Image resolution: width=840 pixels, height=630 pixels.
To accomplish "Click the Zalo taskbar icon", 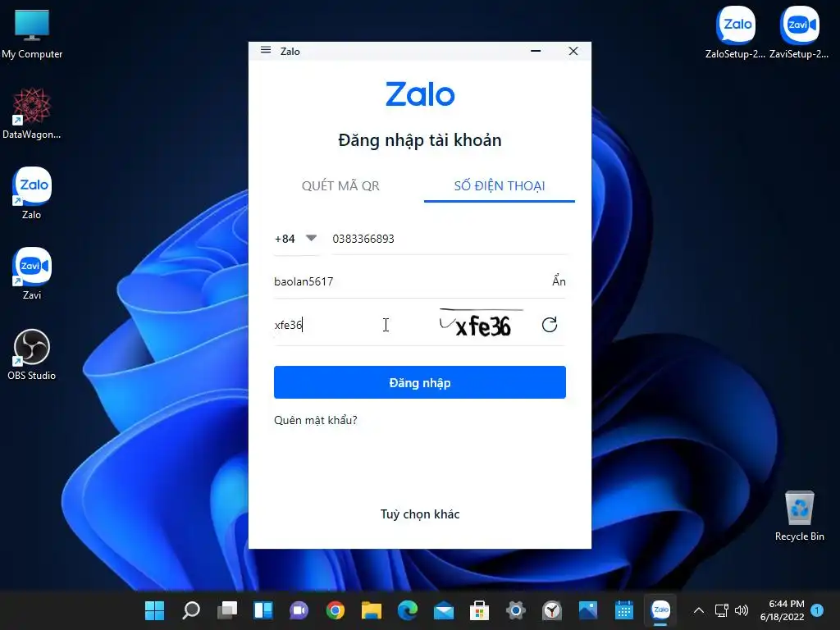I will pyautogui.click(x=660, y=610).
